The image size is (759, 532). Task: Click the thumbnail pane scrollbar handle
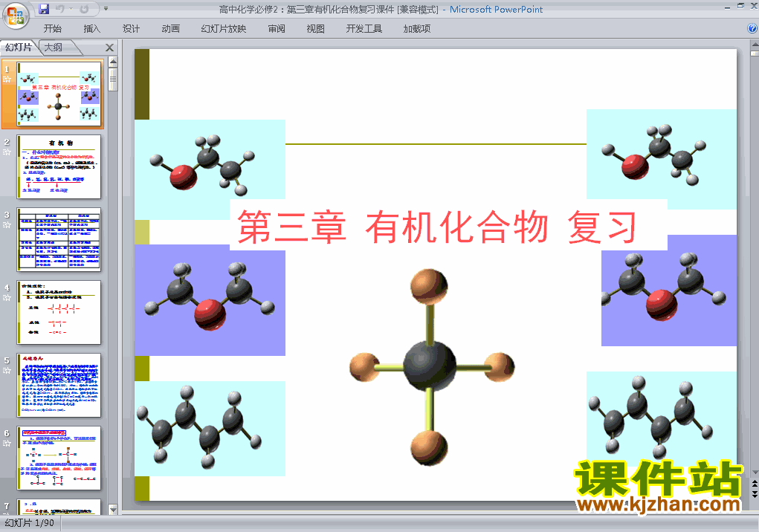(113, 80)
